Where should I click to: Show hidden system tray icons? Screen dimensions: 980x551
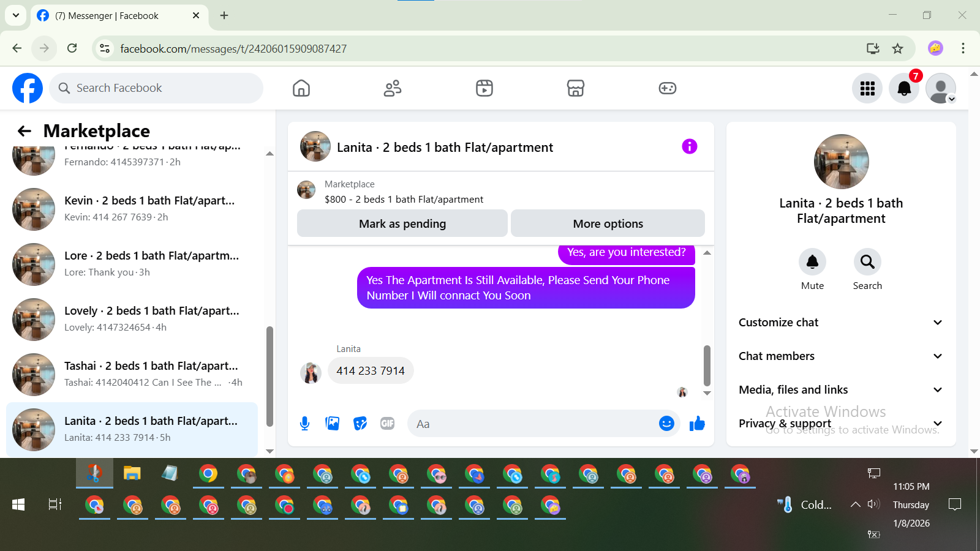coord(855,504)
